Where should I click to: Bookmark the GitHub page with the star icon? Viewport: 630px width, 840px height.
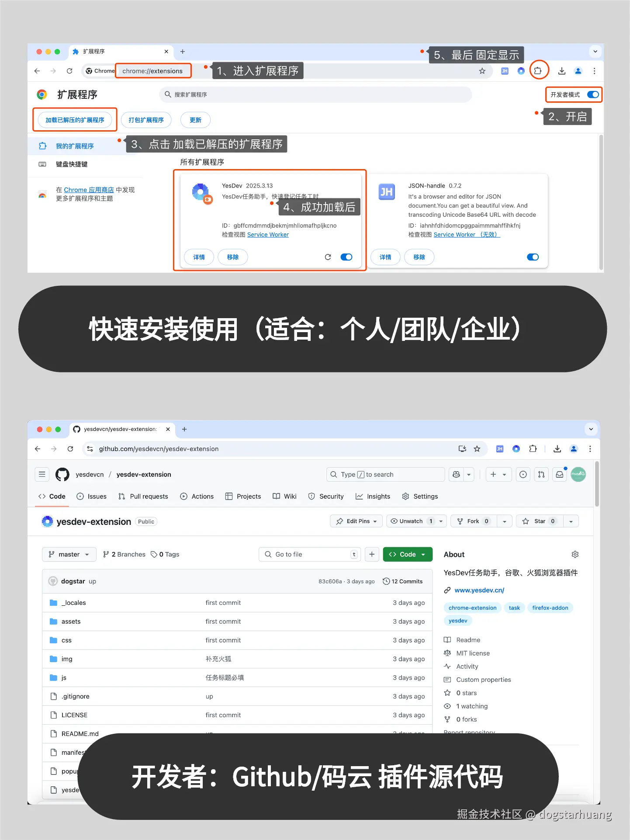(x=477, y=449)
